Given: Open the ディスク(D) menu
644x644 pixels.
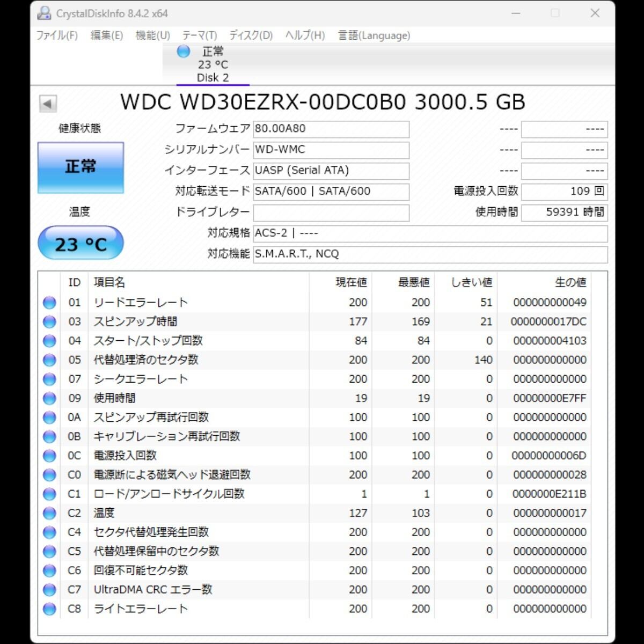Looking at the screenshot, I should tap(251, 35).
